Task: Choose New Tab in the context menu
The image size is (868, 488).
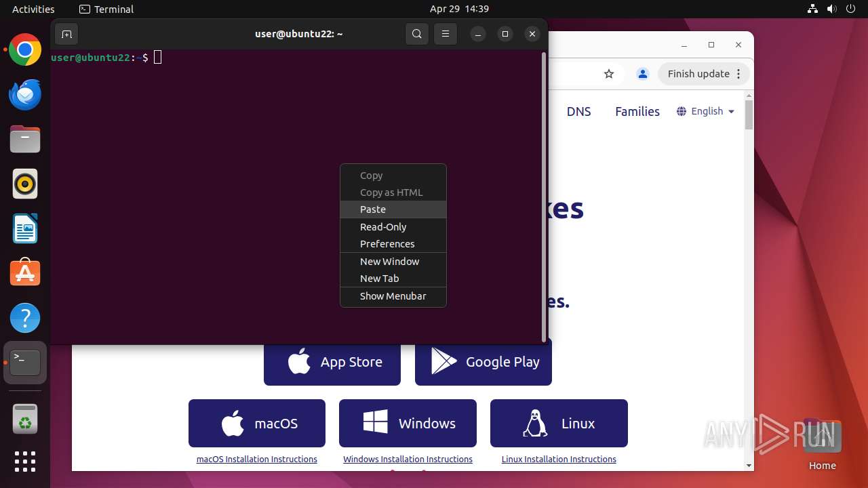Action: [393, 279]
